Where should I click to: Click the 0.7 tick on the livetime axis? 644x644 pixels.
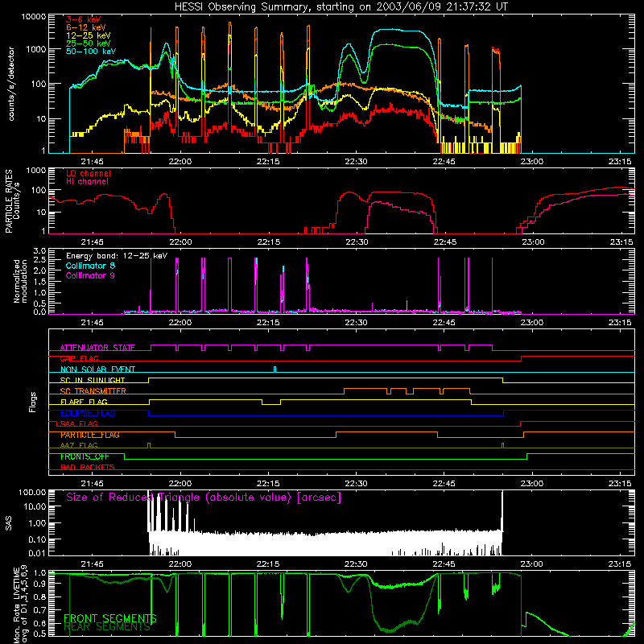(x=39, y=610)
